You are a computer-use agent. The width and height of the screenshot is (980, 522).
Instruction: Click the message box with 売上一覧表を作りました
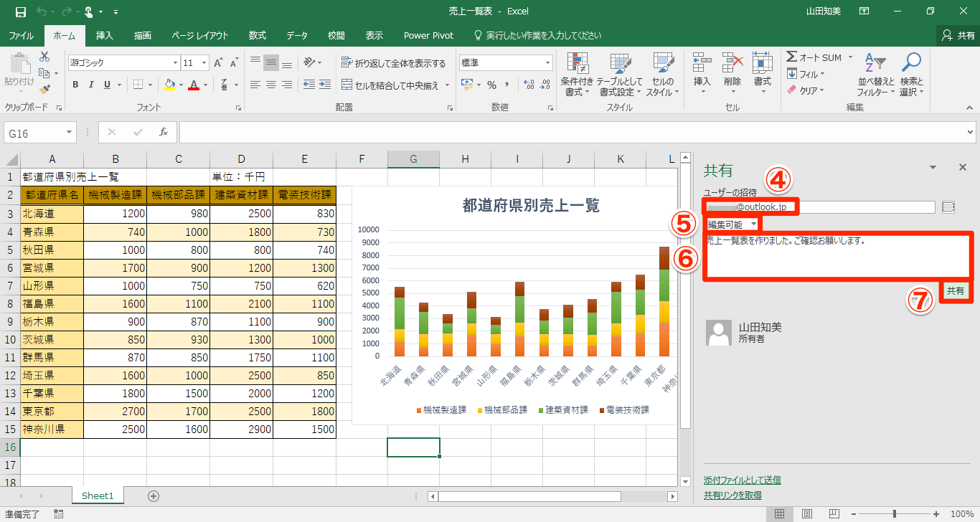838,255
